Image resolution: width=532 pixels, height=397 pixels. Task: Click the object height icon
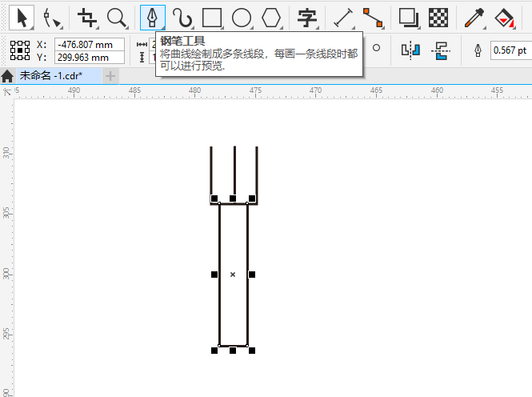pos(142,57)
